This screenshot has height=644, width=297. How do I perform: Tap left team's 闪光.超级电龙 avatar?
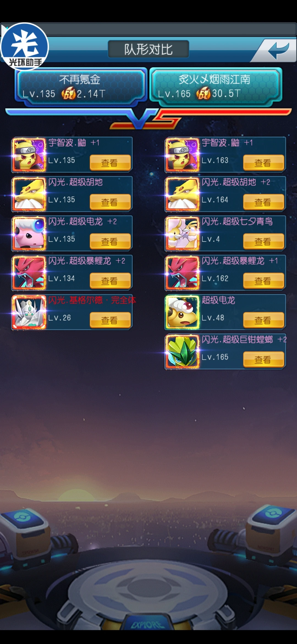pos(29,233)
